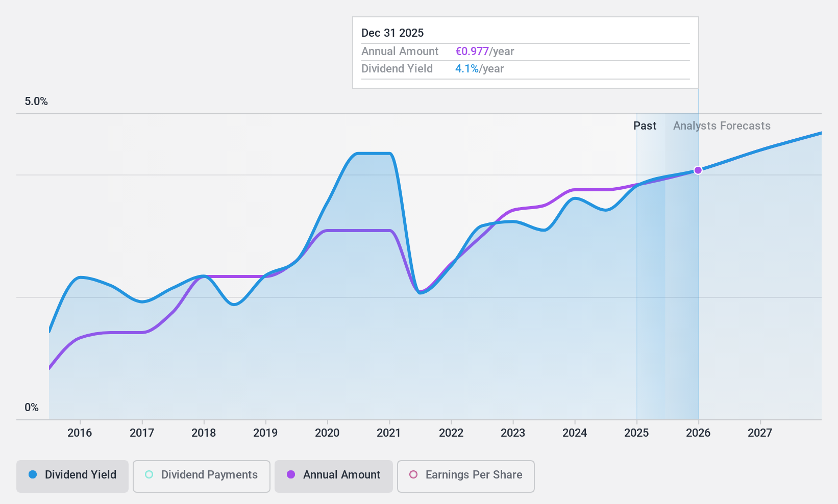Enable the Earnings Per Share series
This screenshot has width=838, height=504.
(x=466, y=476)
